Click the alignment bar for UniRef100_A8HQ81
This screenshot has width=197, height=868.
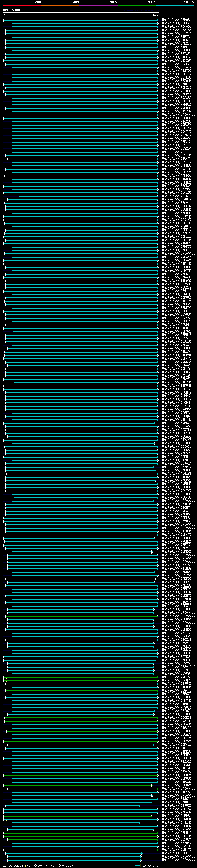81,20
